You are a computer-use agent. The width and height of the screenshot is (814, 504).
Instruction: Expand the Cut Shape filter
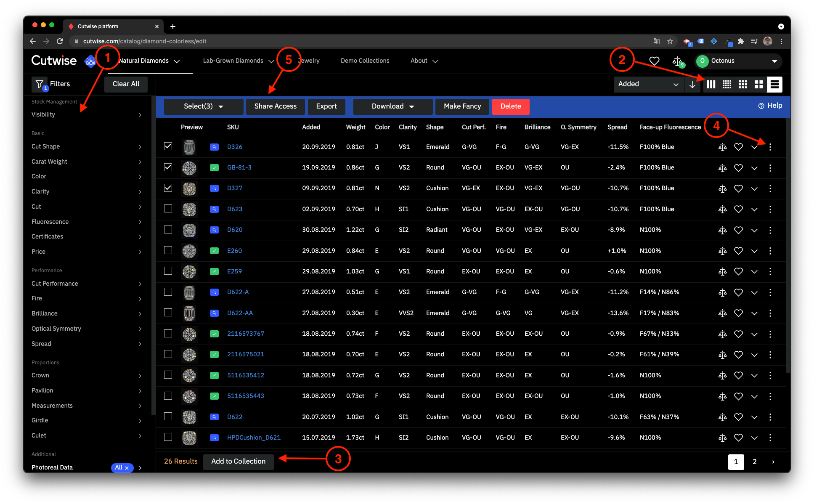87,147
